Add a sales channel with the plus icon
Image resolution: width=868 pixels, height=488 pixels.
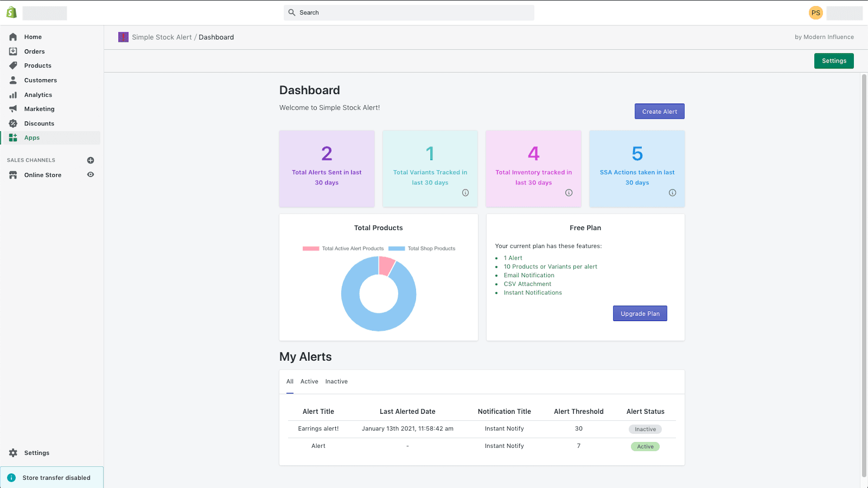point(91,160)
